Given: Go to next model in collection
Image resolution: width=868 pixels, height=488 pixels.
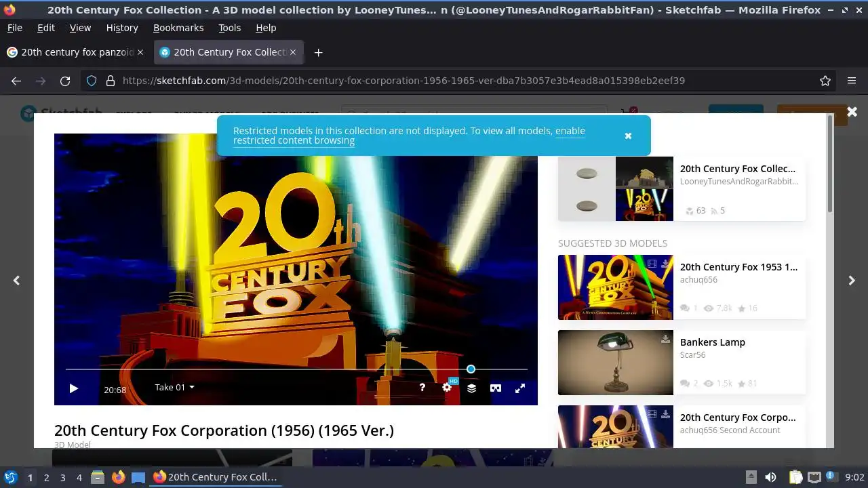Looking at the screenshot, I should click(x=852, y=280).
